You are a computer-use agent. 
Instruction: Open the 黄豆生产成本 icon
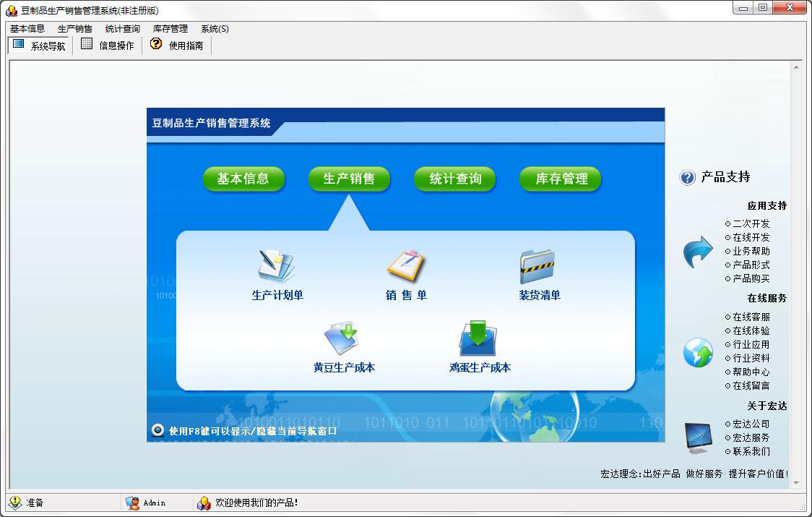pos(341,338)
